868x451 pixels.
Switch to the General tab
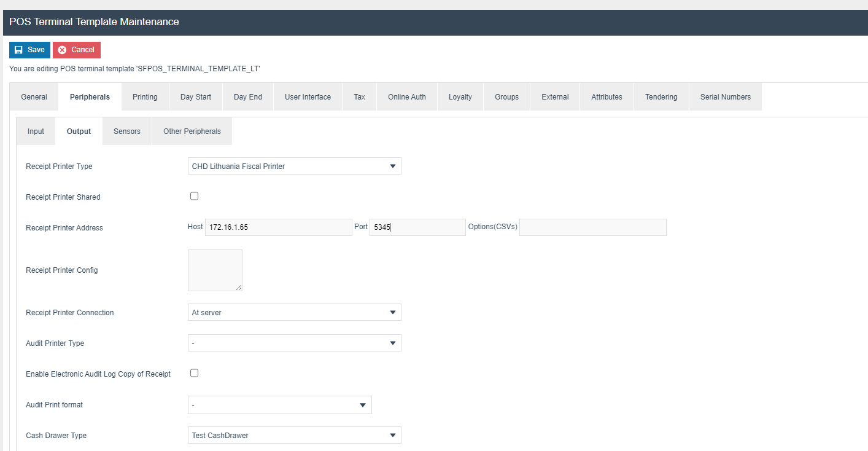click(34, 97)
